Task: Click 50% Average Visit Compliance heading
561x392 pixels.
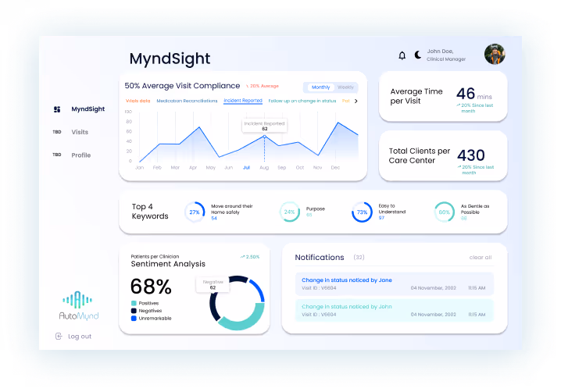Action: pos(182,86)
